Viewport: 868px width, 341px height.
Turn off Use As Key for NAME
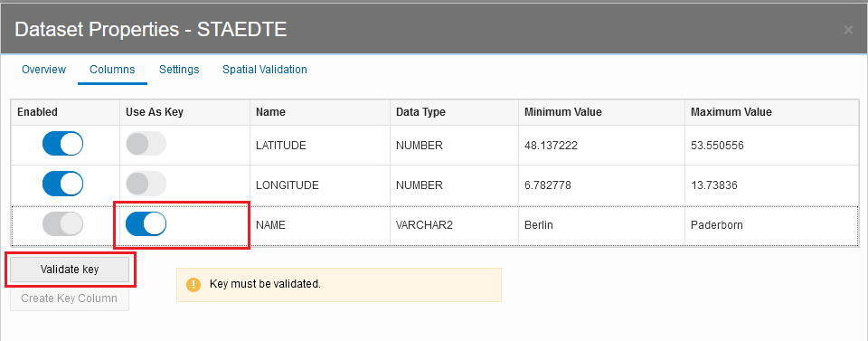(x=146, y=223)
